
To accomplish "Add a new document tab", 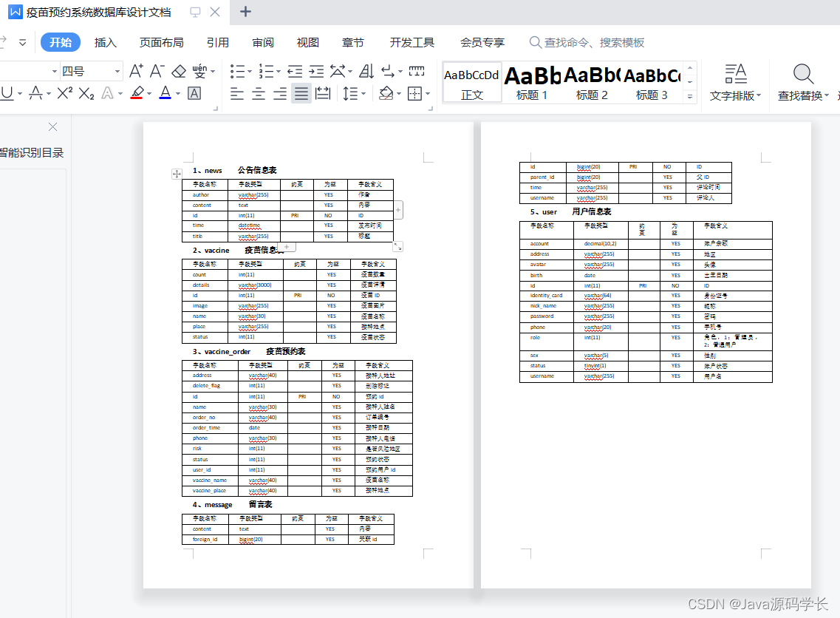I will pyautogui.click(x=245, y=12).
